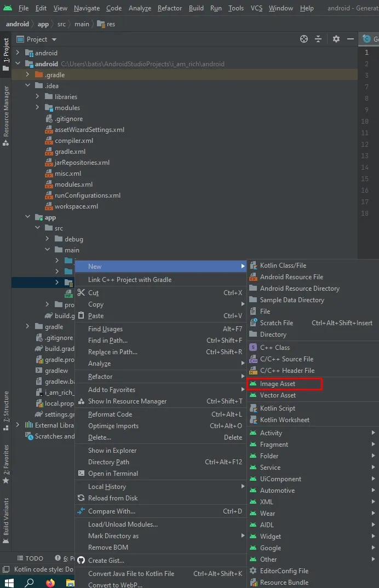Select Kotlin Worksheet entry
Screen dimensions: 379x588
pos(313,420)
